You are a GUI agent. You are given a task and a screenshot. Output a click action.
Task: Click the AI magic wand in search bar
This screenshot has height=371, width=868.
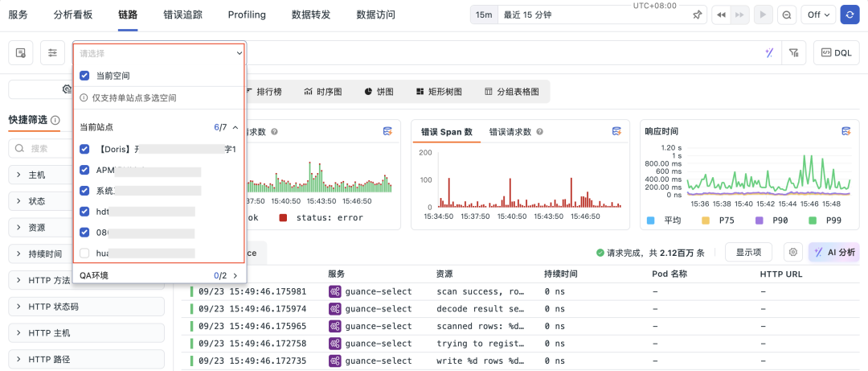tap(769, 52)
